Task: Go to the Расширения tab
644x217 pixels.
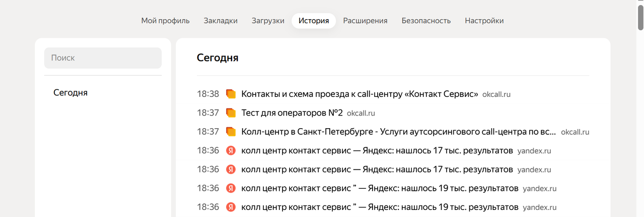Action: pos(365,21)
